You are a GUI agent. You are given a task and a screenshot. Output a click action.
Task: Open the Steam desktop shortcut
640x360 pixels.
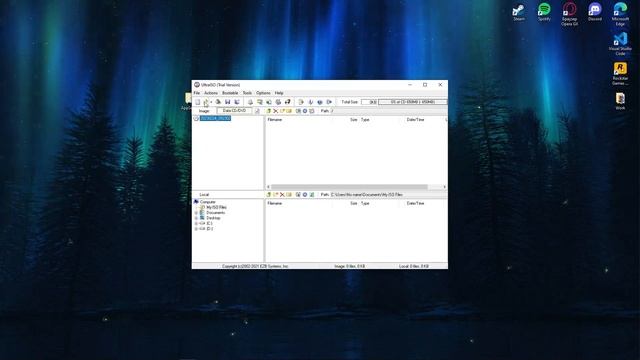coord(519,12)
